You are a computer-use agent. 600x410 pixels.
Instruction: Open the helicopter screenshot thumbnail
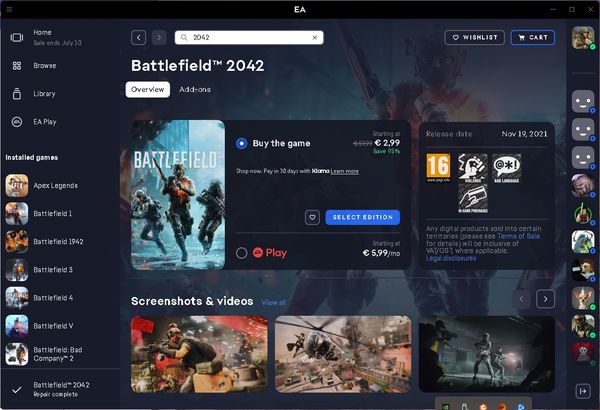click(x=343, y=354)
